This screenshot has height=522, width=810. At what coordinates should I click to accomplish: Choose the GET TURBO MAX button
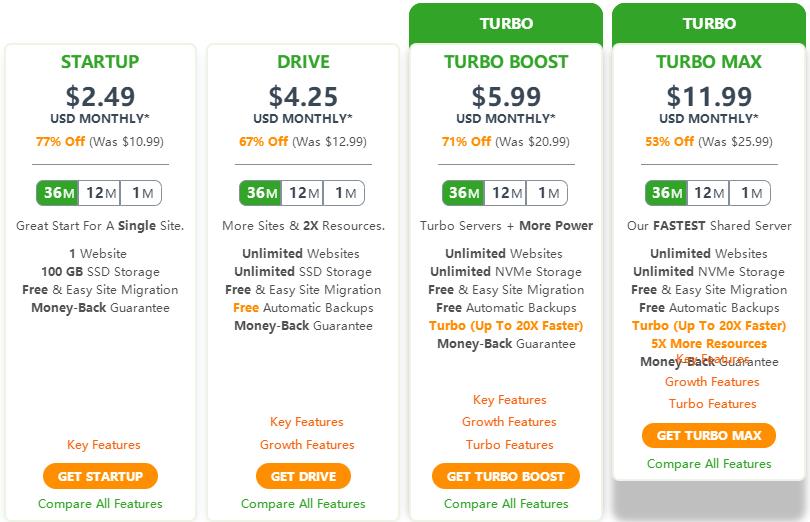pos(709,435)
